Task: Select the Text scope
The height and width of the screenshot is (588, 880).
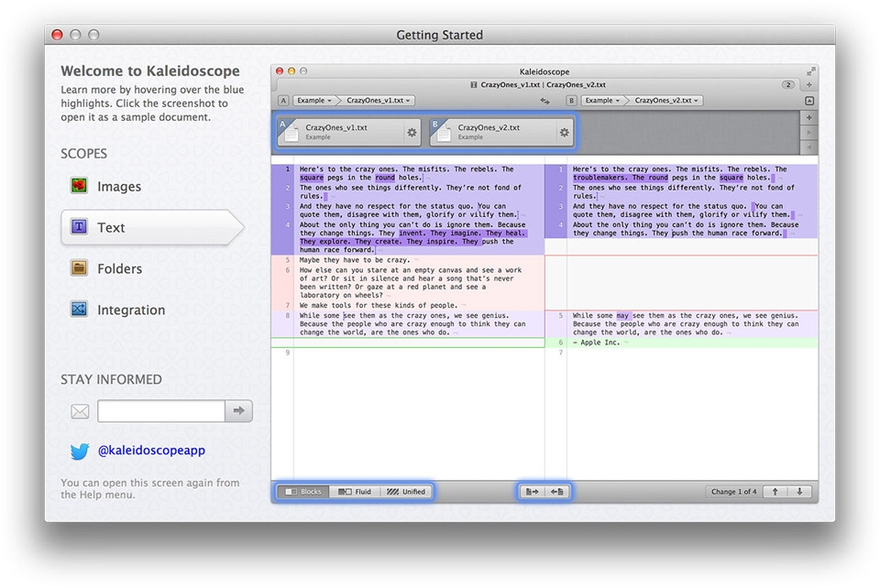Action: (151, 227)
